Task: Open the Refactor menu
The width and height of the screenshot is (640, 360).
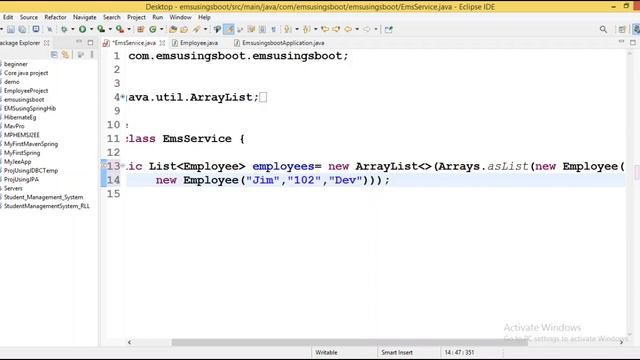Action: (x=55, y=18)
